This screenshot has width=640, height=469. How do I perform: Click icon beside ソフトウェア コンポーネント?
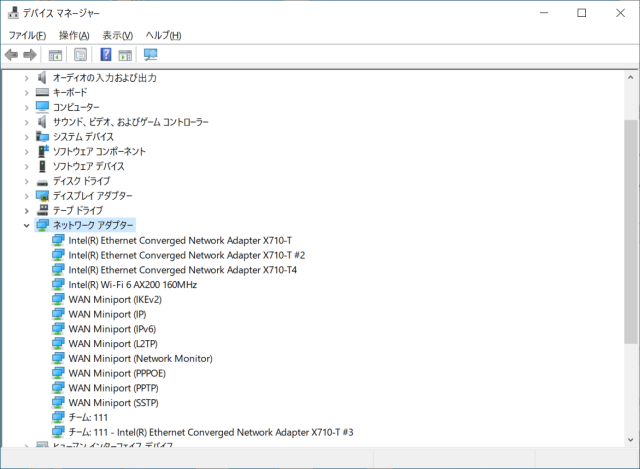tap(43, 151)
